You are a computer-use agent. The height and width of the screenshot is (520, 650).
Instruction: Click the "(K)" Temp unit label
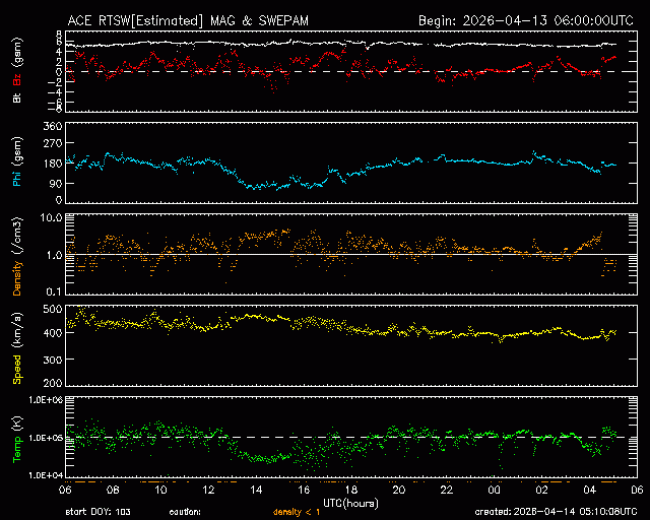pos(18,424)
